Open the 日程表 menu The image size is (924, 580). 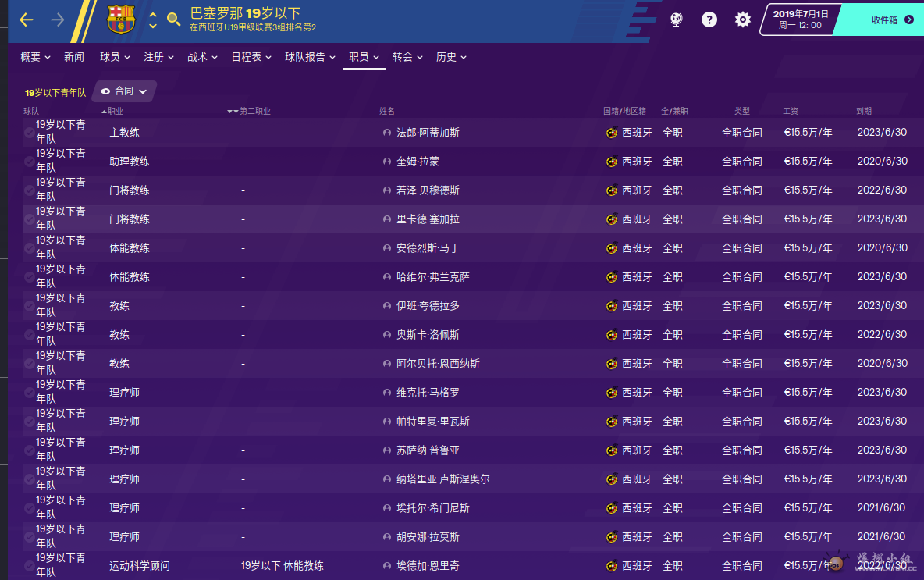pos(251,57)
